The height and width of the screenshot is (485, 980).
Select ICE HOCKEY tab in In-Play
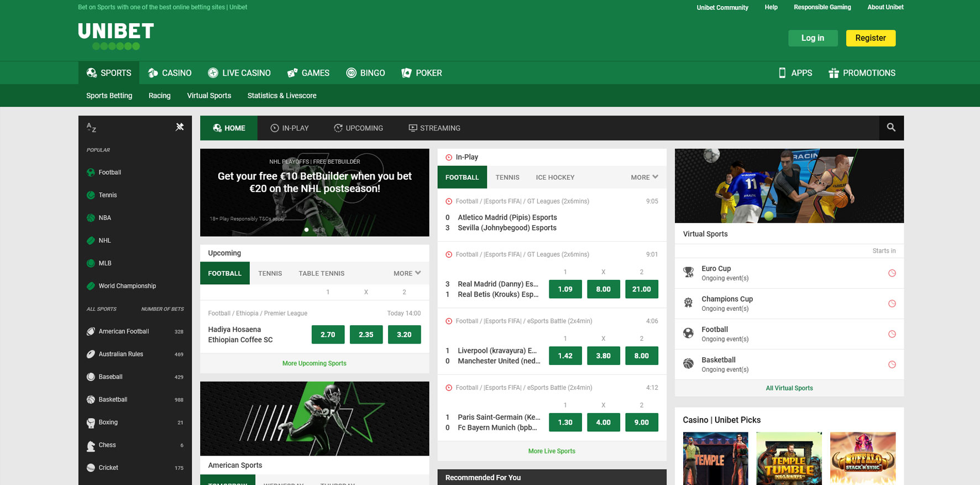click(555, 178)
